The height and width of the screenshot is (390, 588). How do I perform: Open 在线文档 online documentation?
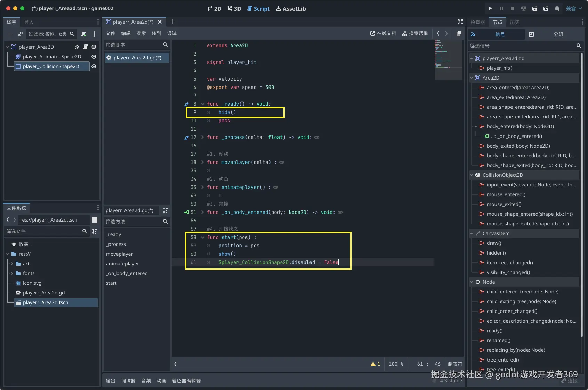[x=383, y=33]
